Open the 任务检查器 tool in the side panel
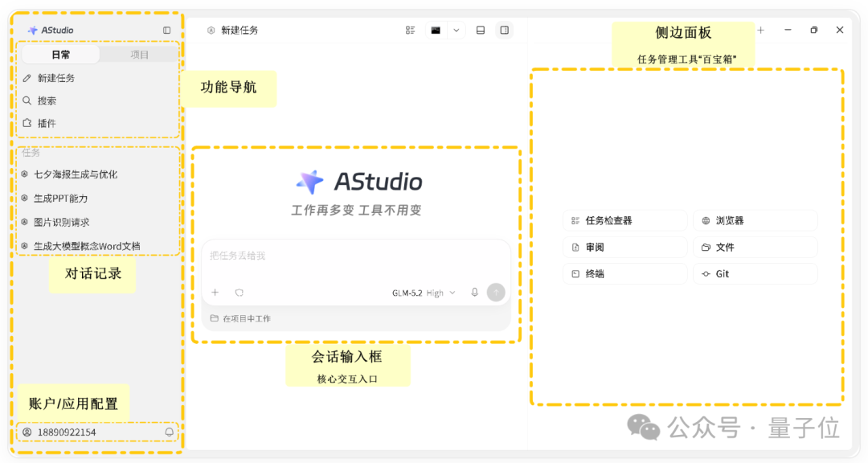868x463 pixels. click(625, 220)
